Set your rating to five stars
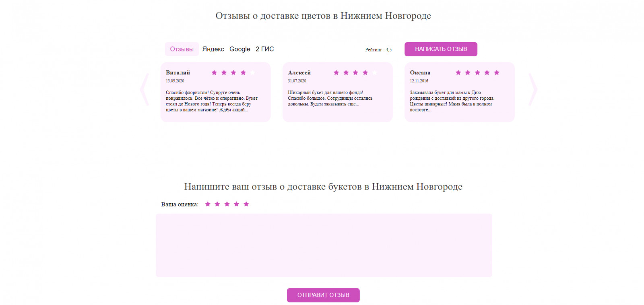 [246, 204]
